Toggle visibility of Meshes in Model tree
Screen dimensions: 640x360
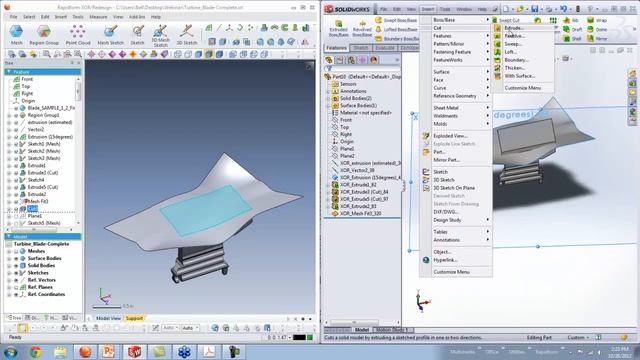tap(16, 251)
